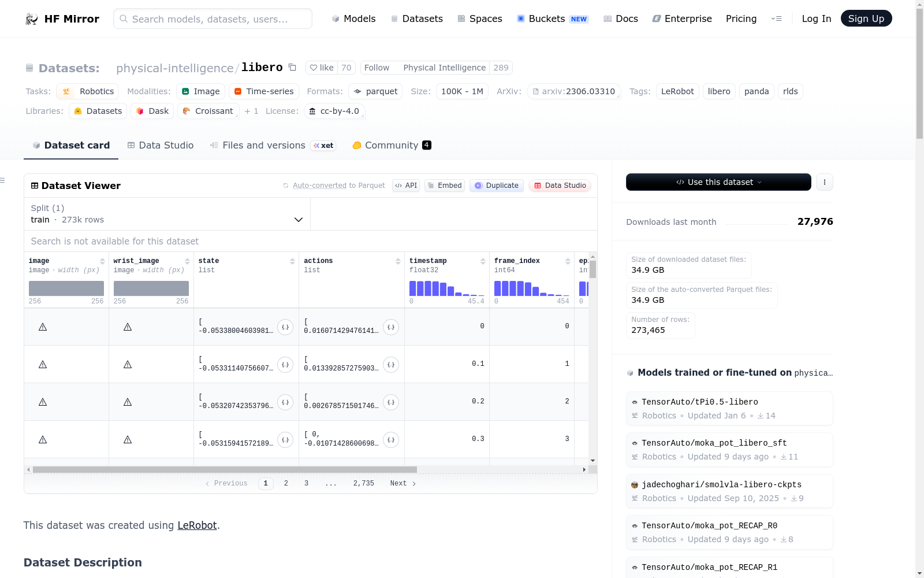Expand the state cell in timestamp 0.3 row

285,440
